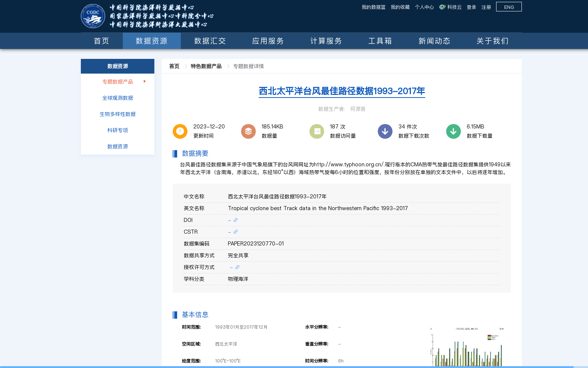Screen dimensions: 588x368
Task: Click the access count arrow icon
Action: click(316, 131)
